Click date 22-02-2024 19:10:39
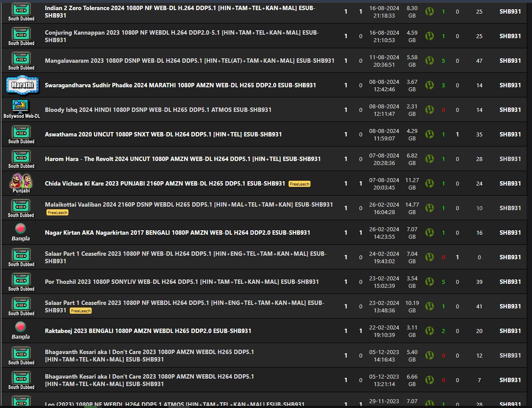The height and width of the screenshot is (408, 532). point(384,331)
